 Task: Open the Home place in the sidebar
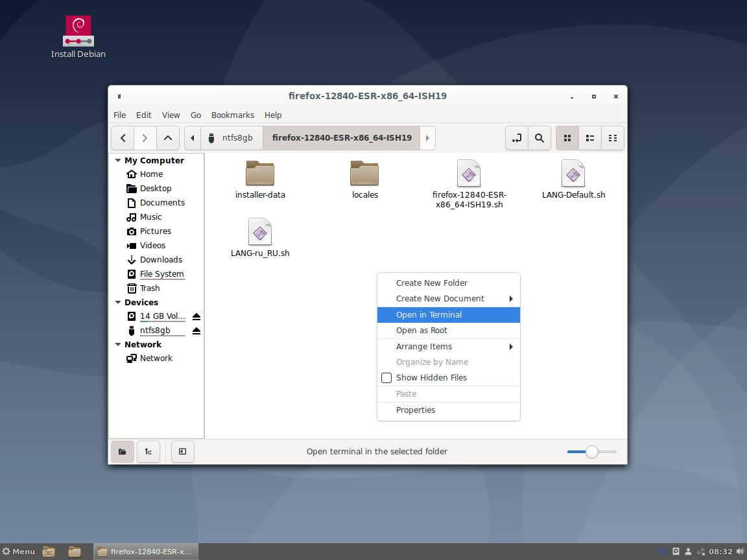(152, 174)
